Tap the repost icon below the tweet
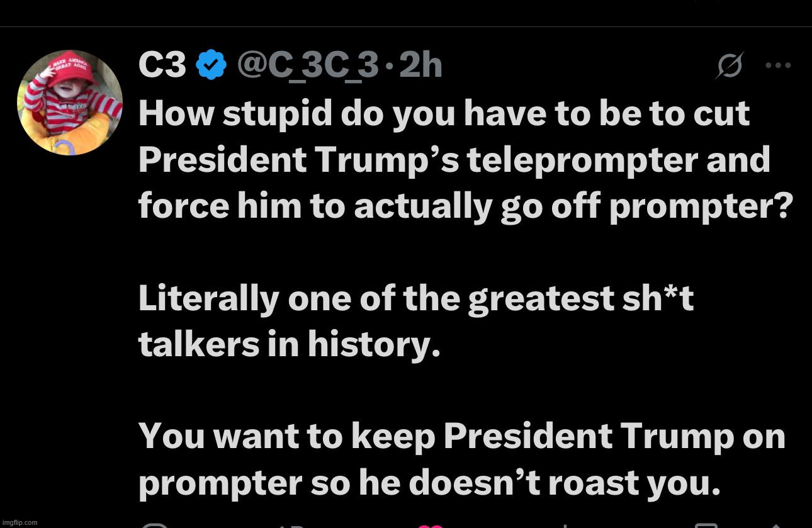812x528 pixels. [x=291, y=525]
